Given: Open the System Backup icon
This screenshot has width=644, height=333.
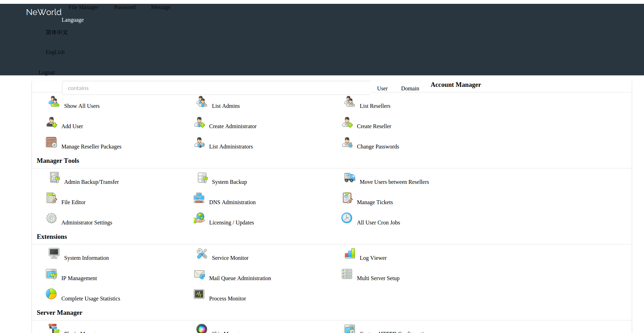Looking at the screenshot, I should [x=202, y=178].
